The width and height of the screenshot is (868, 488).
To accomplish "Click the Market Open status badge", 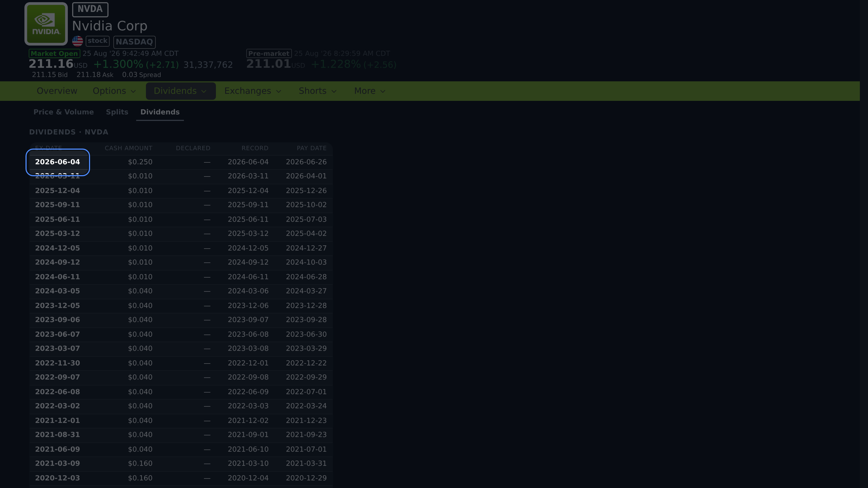I will click(54, 54).
